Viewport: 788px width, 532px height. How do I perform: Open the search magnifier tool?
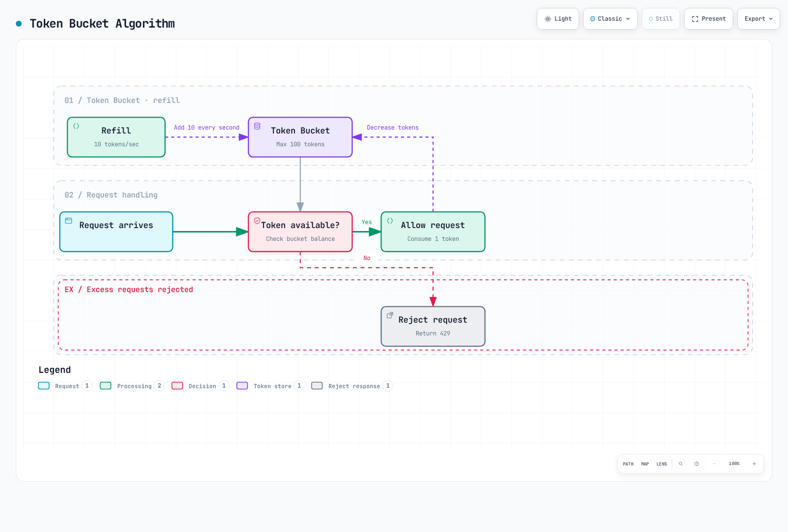point(681,464)
